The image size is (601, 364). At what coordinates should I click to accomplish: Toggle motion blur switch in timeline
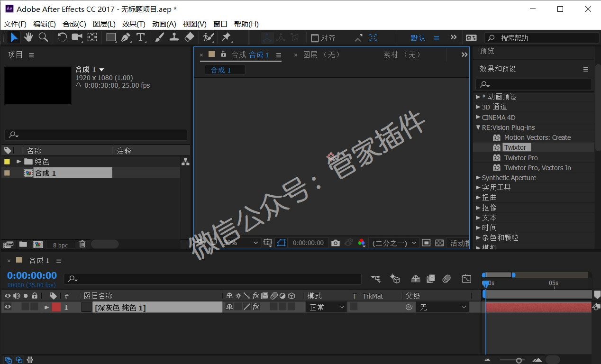click(x=446, y=279)
